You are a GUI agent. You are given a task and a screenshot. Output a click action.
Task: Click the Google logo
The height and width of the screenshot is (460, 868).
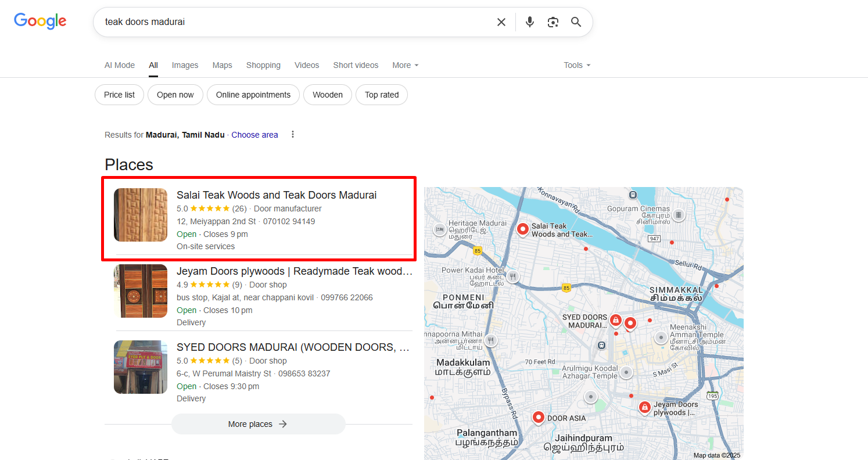click(x=40, y=21)
